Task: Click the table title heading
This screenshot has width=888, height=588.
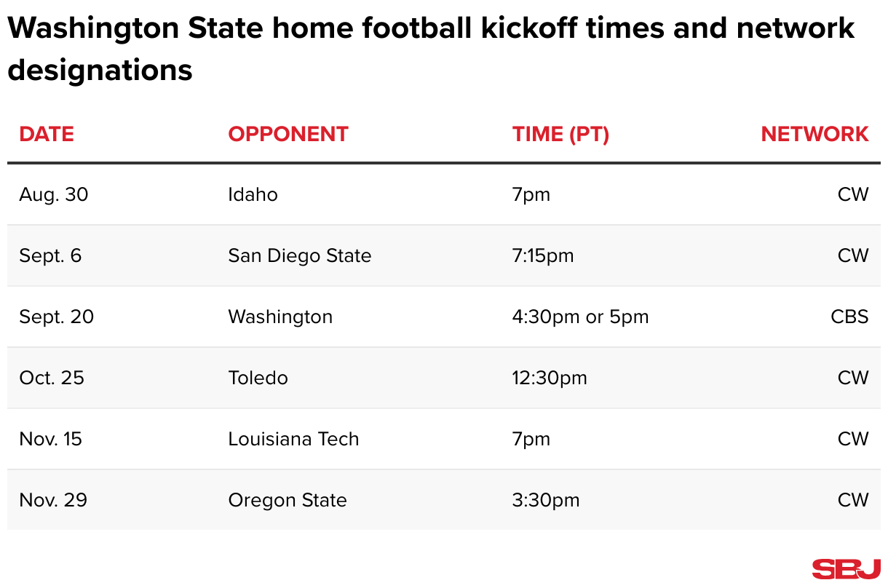Action: coord(431,49)
